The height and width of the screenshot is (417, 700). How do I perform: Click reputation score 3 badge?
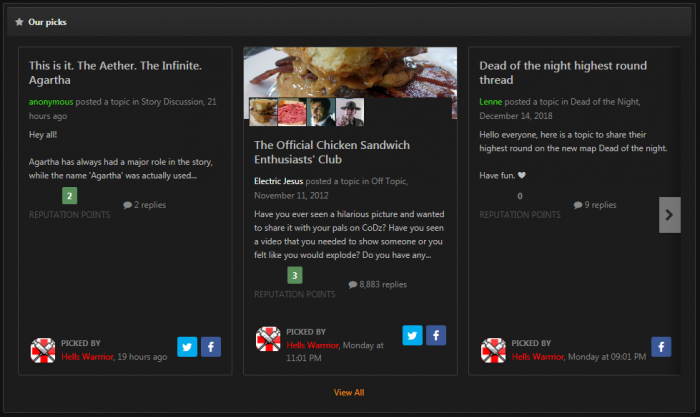coord(294,275)
